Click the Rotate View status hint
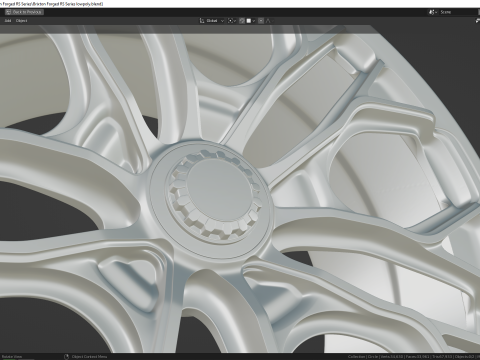 coord(11,357)
